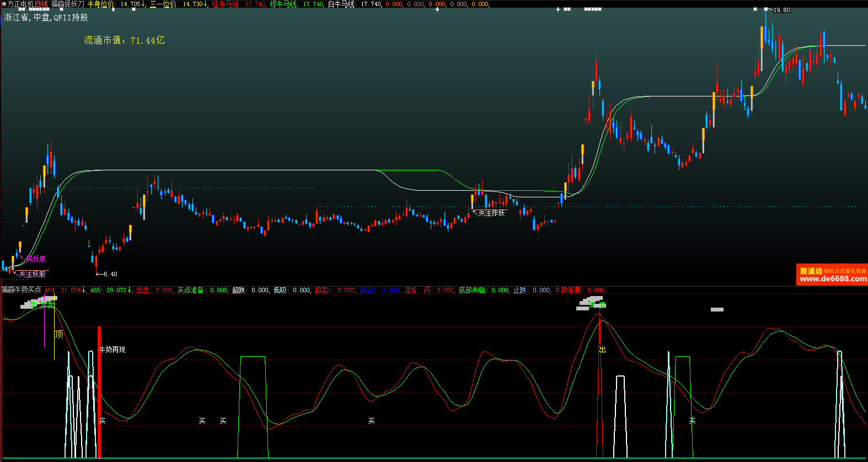Click the yellow 出 exit signal marker

(603, 350)
